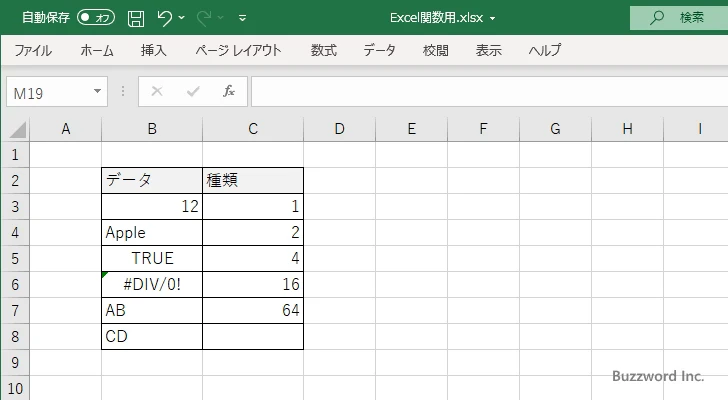Select column B header

pos(152,129)
